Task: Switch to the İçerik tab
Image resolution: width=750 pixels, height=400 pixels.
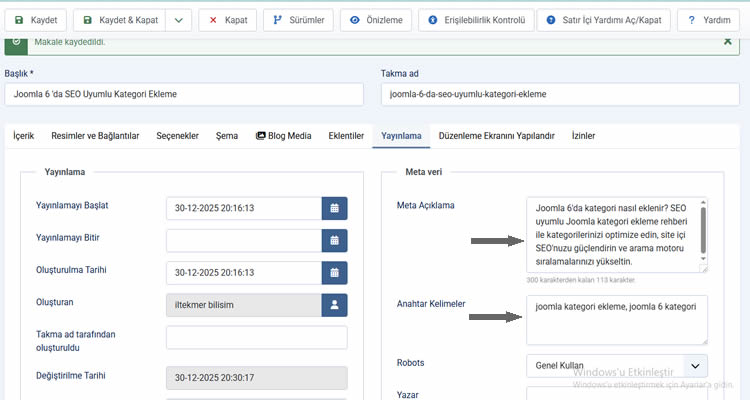Action: 23,136
